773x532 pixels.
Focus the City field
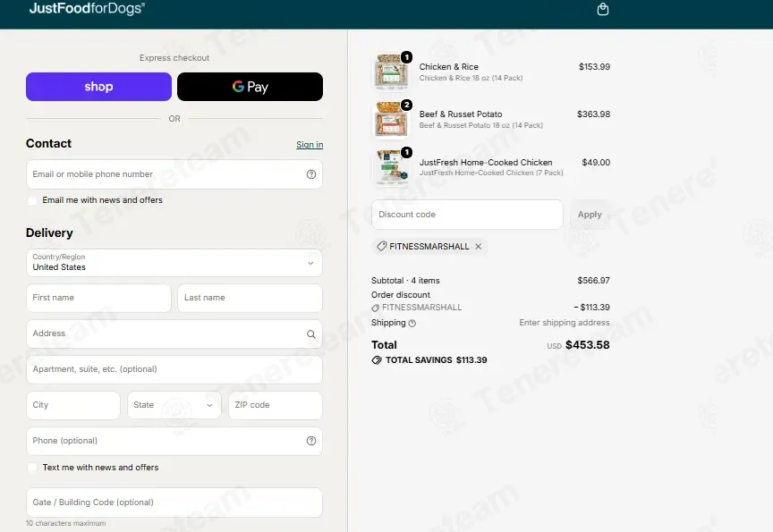(x=73, y=405)
